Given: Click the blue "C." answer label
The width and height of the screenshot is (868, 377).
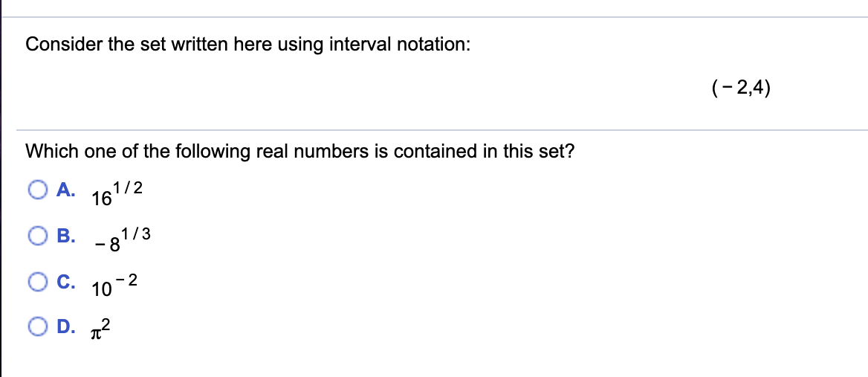Looking at the screenshot, I should [66, 283].
